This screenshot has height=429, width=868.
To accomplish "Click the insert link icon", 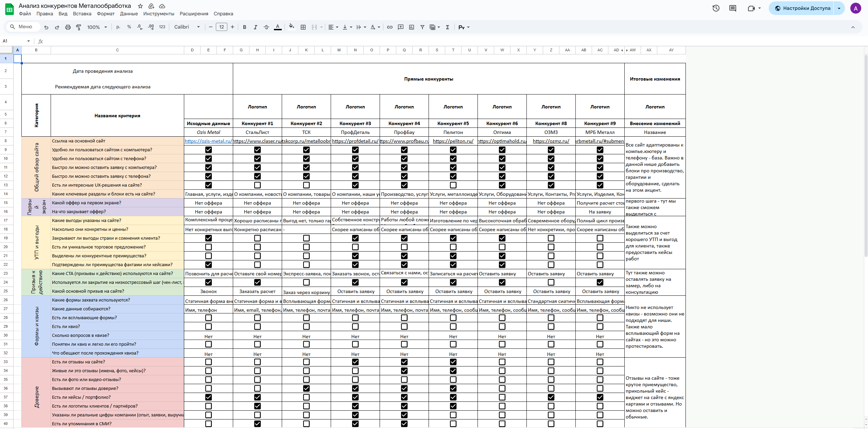I will (x=390, y=27).
